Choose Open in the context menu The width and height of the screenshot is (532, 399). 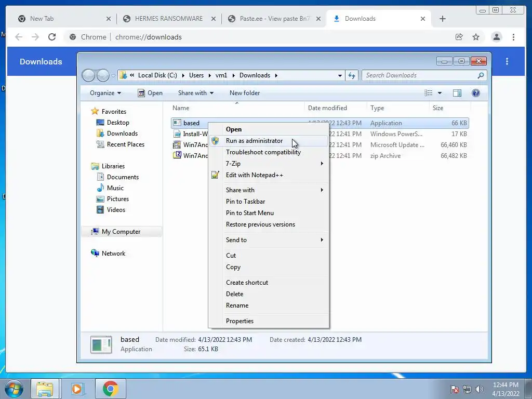tap(268, 129)
